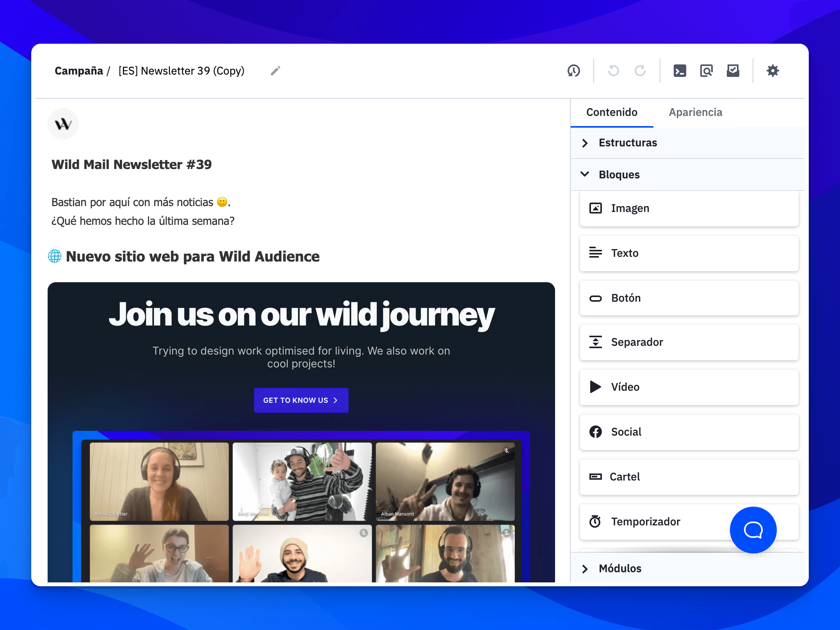Click the Alban Mansord video thumbnail
Image resolution: width=840 pixels, height=630 pixels.
(445, 481)
